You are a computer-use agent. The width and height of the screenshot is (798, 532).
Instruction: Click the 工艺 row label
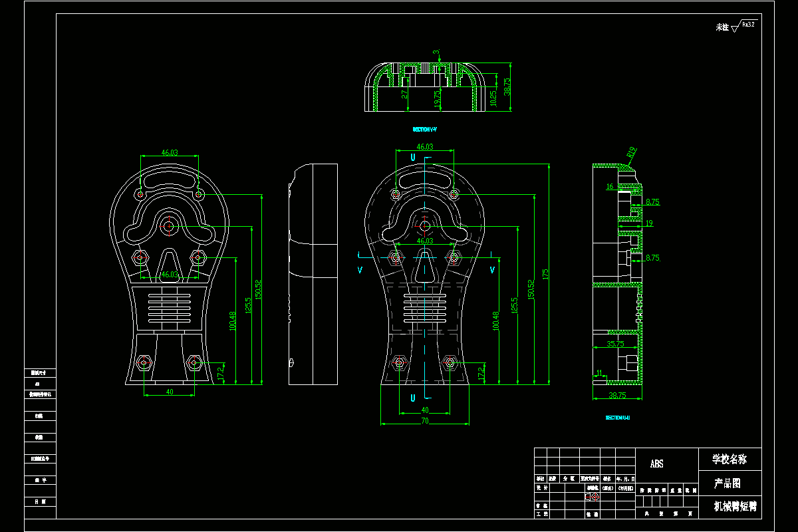tap(543, 514)
